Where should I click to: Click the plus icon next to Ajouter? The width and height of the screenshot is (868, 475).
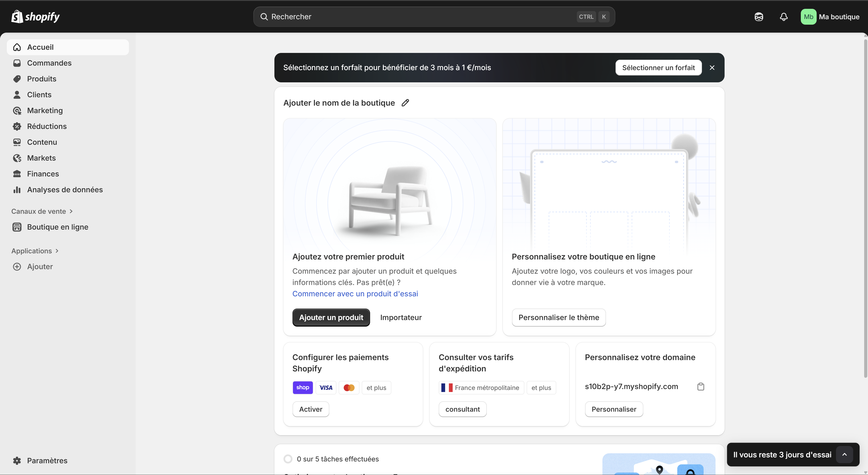[x=17, y=266]
